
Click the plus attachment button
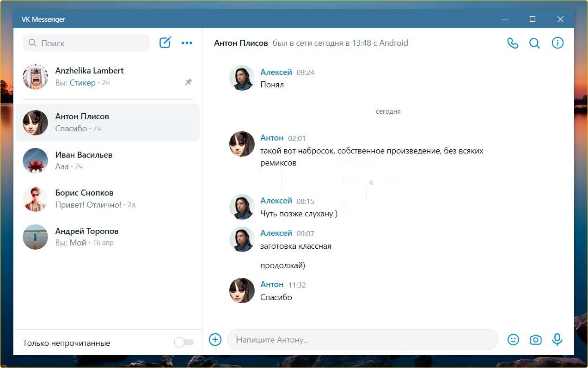pyautogui.click(x=215, y=340)
